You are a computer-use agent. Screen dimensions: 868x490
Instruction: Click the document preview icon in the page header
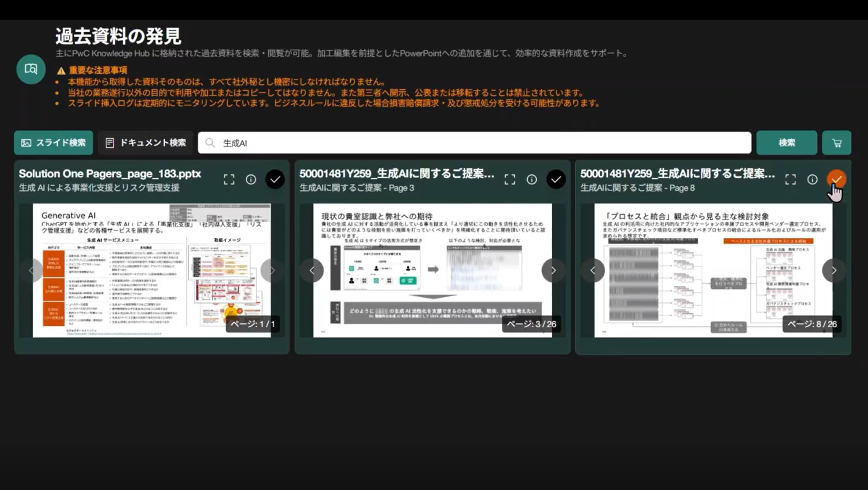30,69
